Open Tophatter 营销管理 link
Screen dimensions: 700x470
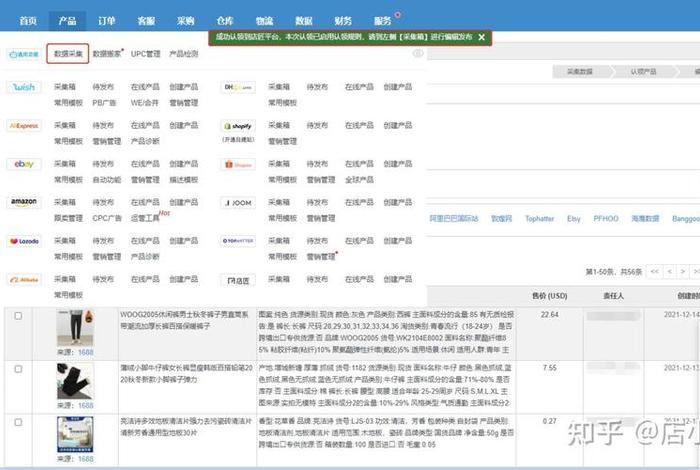pos(321,257)
